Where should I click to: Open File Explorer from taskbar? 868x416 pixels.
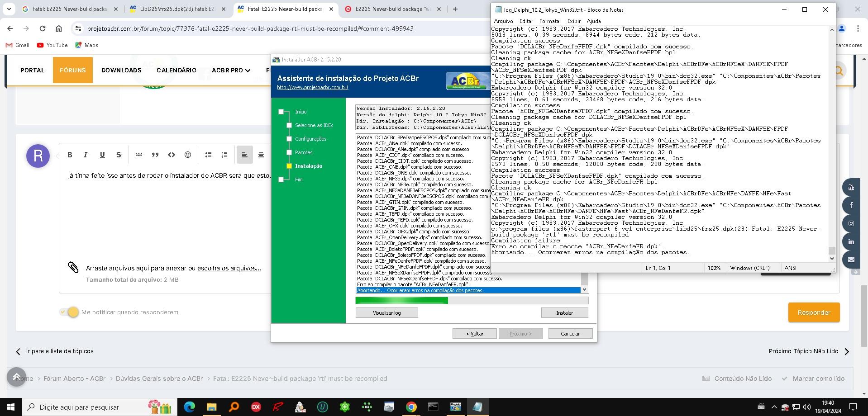tap(212, 407)
